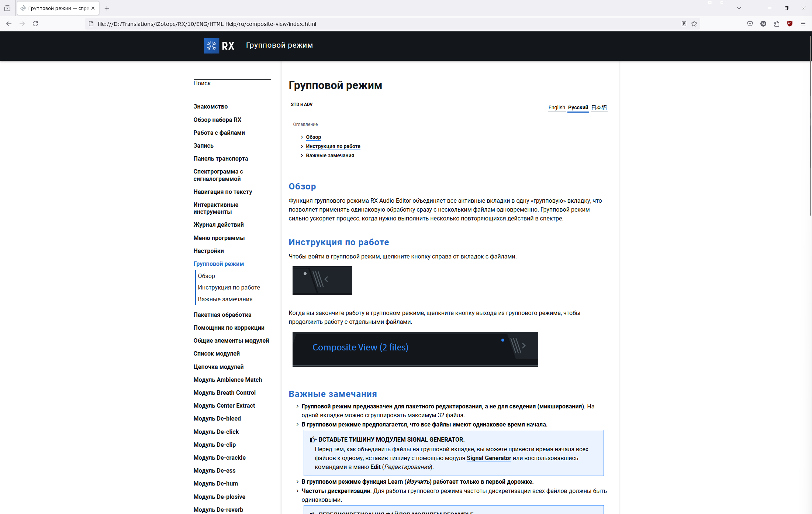Image resolution: width=812 pixels, height=514 pixels.
Task: Switch language to English
Action: click(556, 107)
